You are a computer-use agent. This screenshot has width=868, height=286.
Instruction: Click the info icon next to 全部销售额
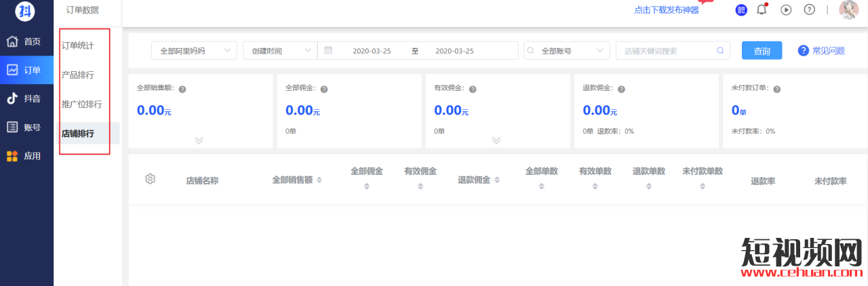point(182,89)
